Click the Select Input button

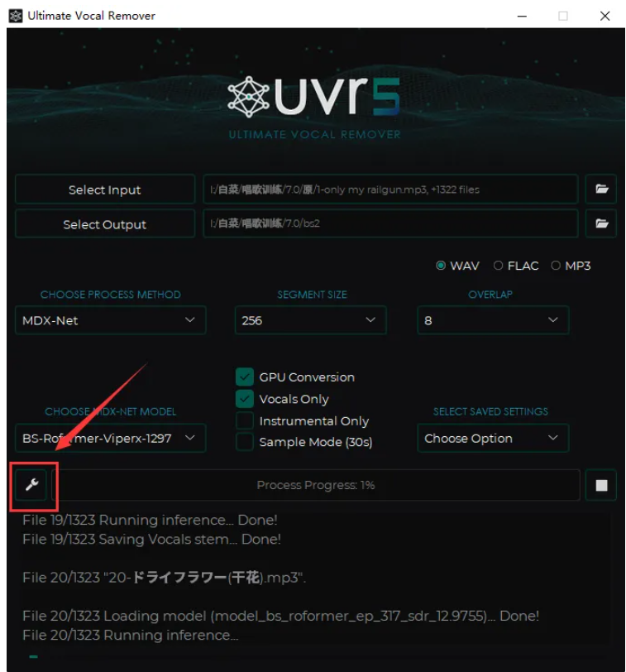(x=105, y=189)
